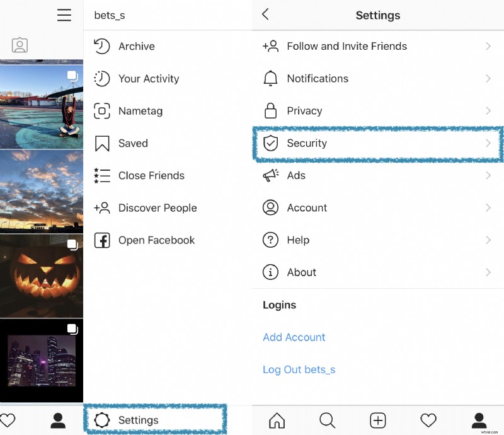Log Out of bets_s account
This screenshot has width=504, height=435.
(x=299, y=369)
